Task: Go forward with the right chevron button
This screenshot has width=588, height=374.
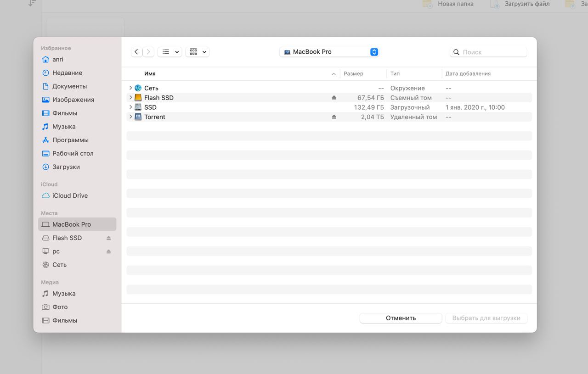Action: (148, 52)
